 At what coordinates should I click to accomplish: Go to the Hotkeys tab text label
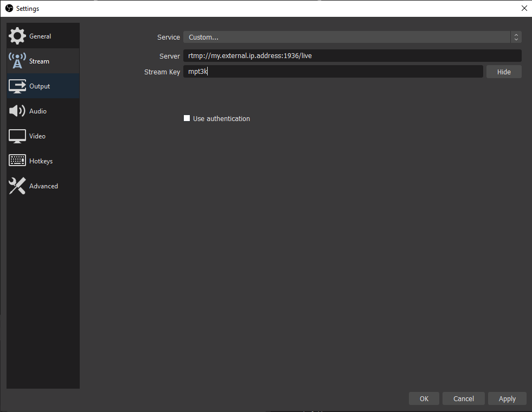(x=41, y=161)
